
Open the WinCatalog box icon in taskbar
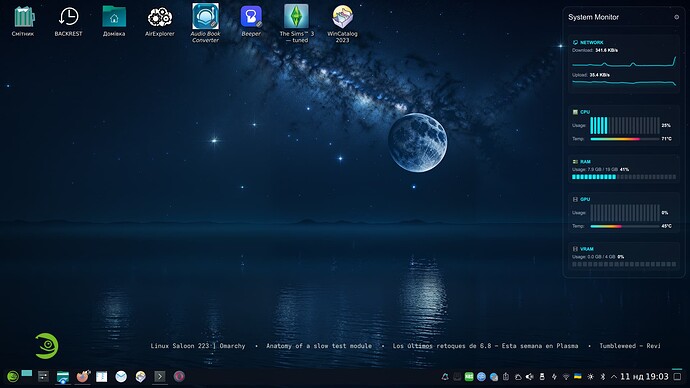(140, 377)
